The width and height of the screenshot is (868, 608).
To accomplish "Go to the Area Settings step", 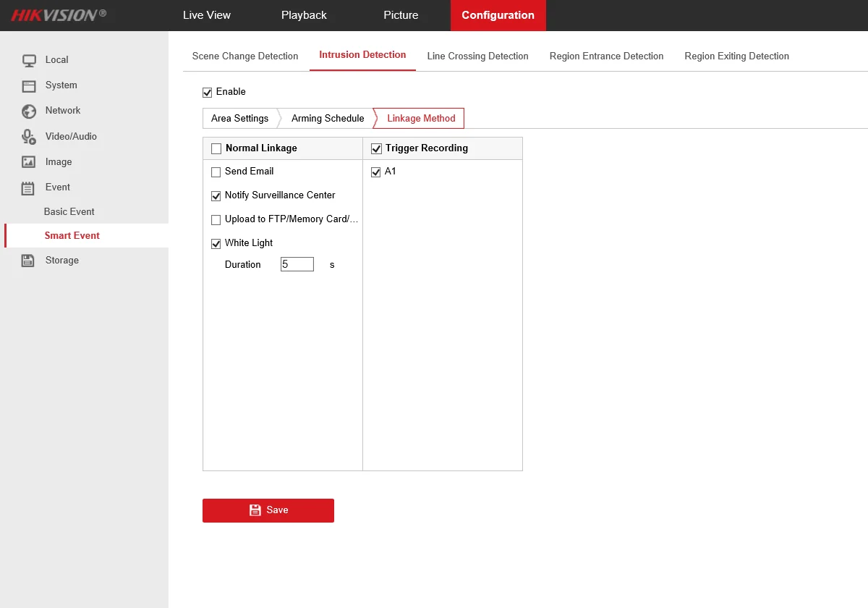I will click(x=239, y=118).
